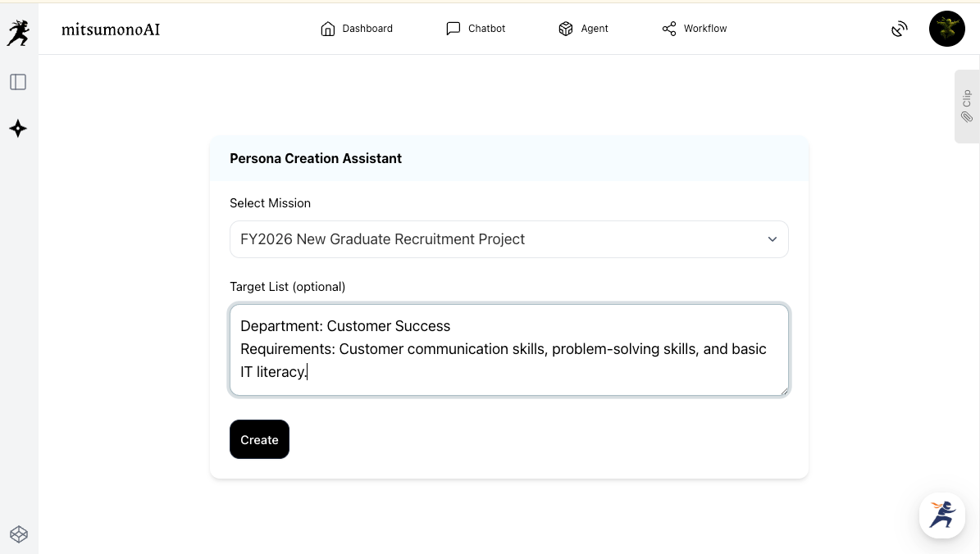Open the user avatar profile menu
Viewport: 980px width, 554px height.
click(946, 29)
